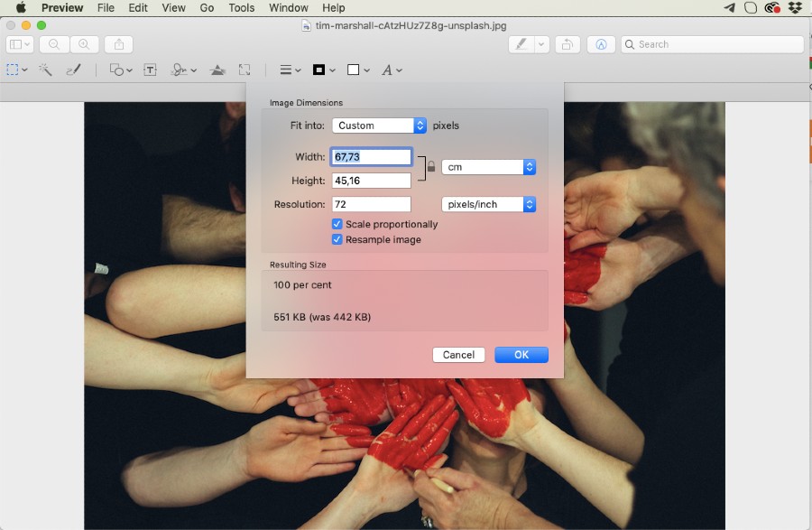Toggle the Markup toolbar button
812x530 pixels.
coord(601,44)
